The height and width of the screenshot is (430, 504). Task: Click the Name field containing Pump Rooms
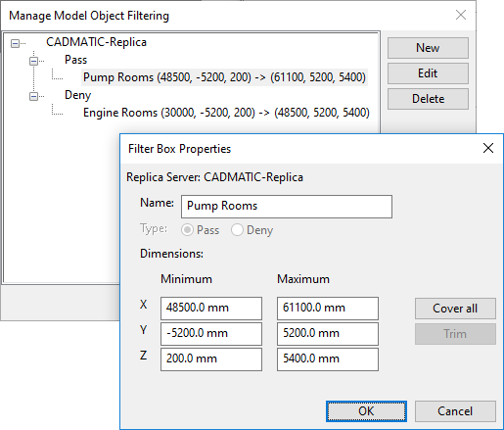coord(287,207)
